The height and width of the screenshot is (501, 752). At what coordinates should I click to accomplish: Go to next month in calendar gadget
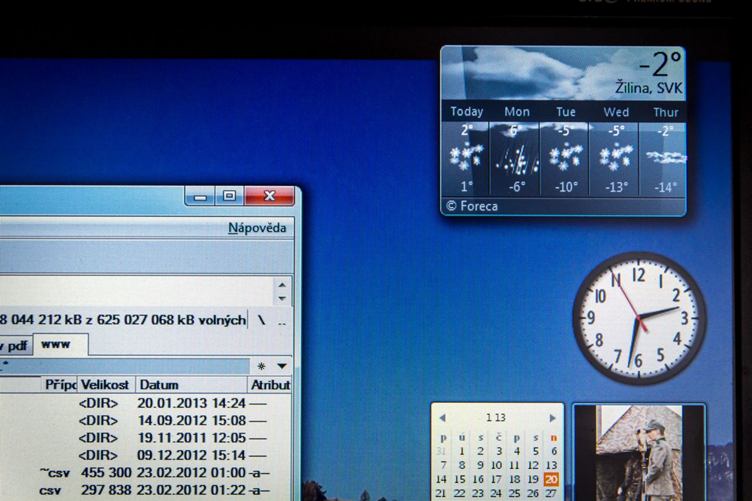pos(552,418)
